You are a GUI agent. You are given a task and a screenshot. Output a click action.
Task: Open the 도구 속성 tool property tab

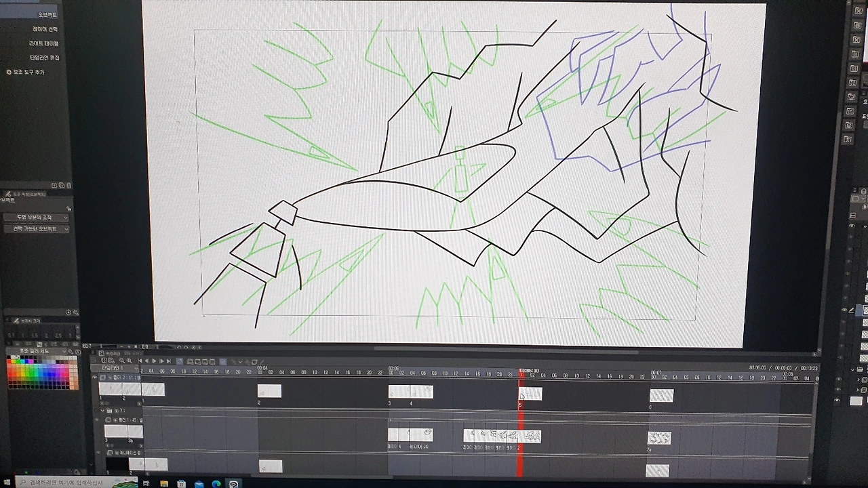click(27, 194)
